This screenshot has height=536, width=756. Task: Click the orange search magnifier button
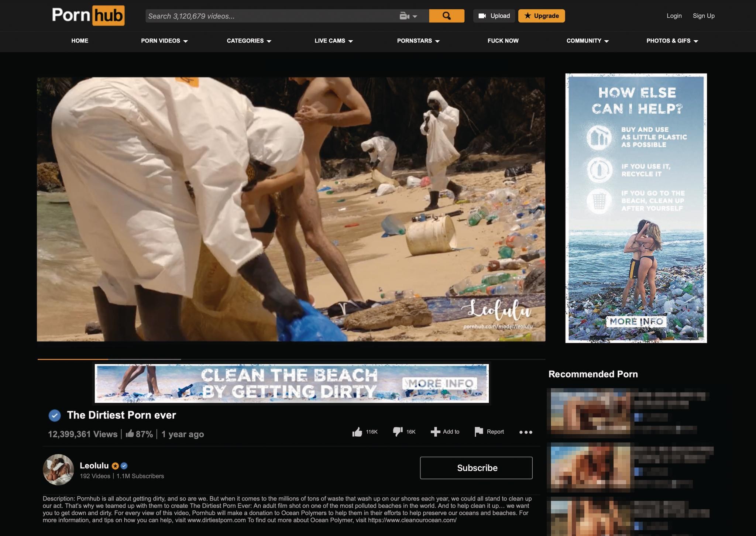point(446,16)
